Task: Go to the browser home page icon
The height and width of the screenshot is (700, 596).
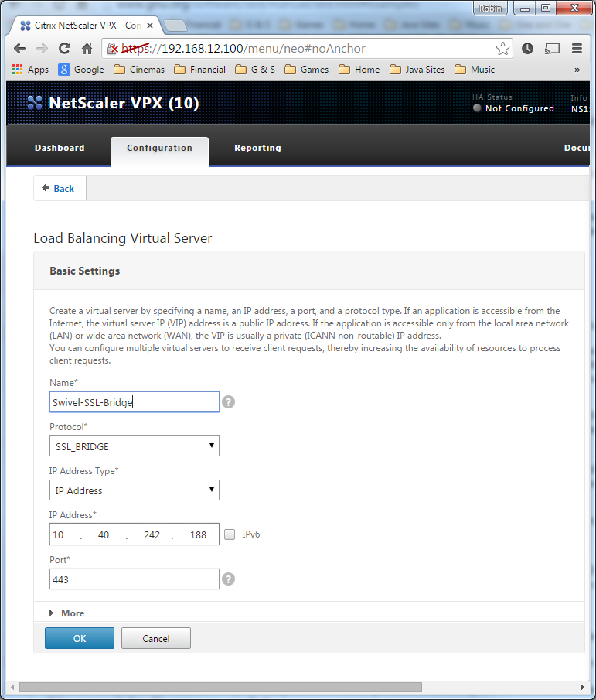Action: pos(87,48)
